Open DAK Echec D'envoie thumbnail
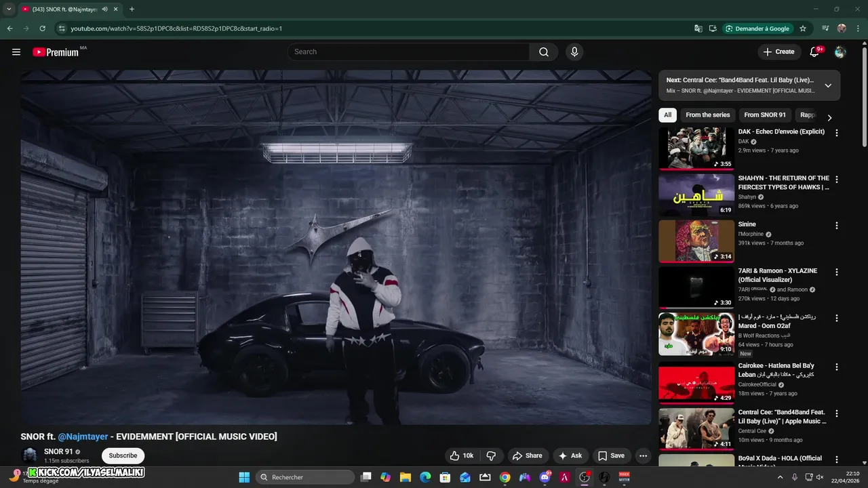Screen dimensions: 868x488 point(696,148)
